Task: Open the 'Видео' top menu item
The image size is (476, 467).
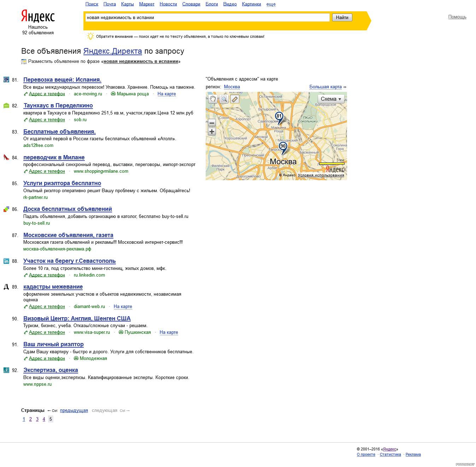Action: pos(230,4)
